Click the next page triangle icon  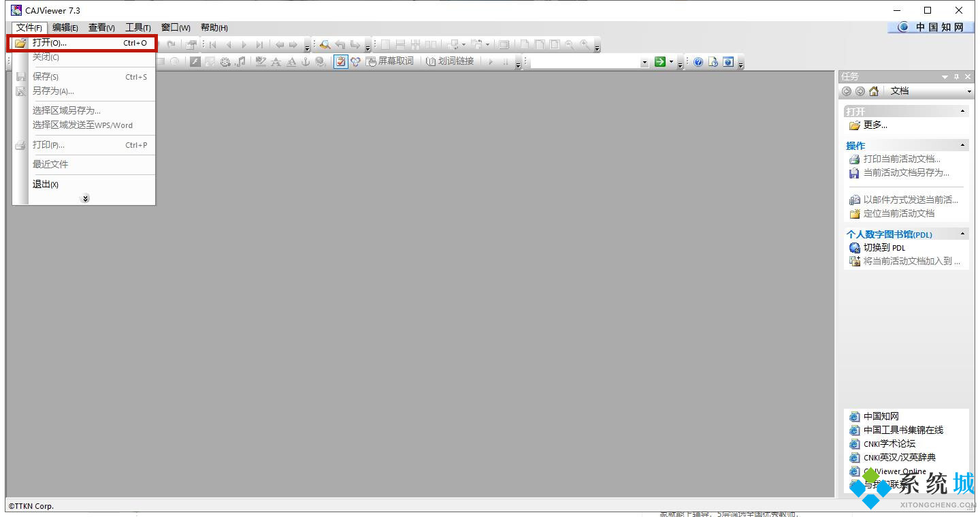point(244,45)
